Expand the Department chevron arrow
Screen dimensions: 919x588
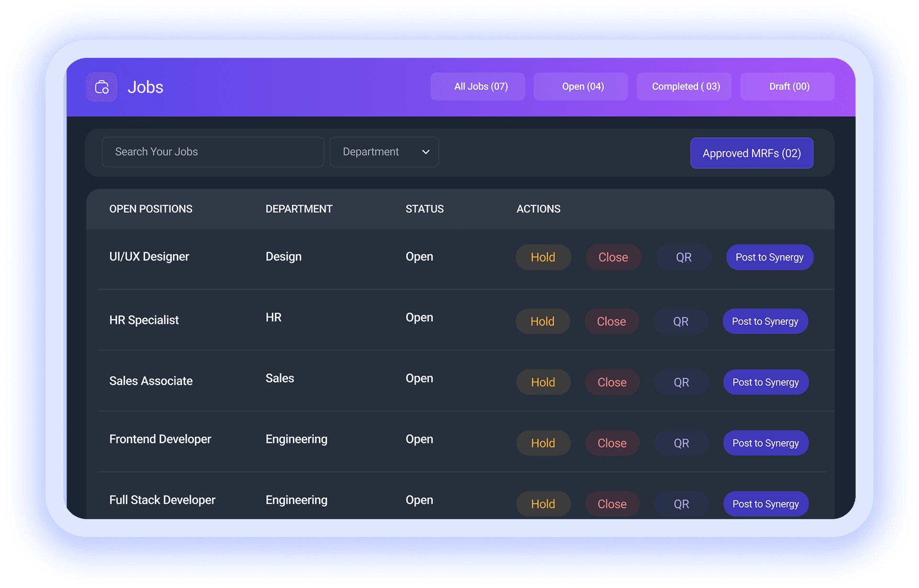pos(425,152)
